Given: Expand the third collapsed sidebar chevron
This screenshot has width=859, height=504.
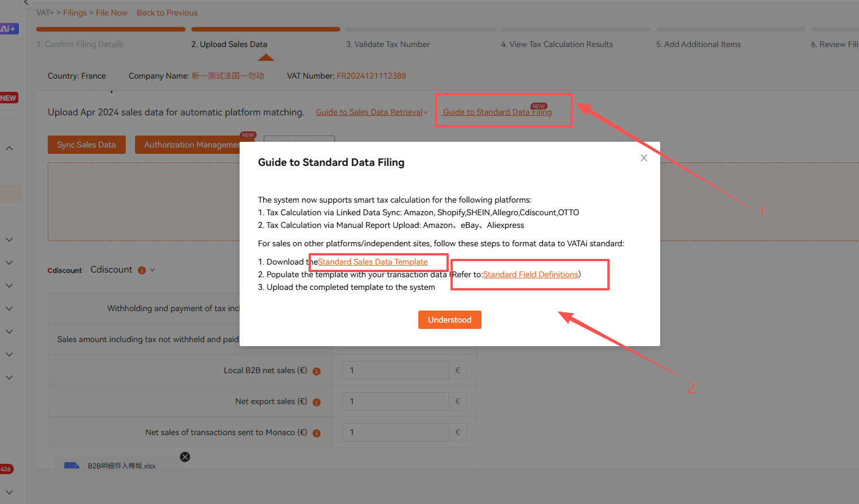Looking at the screenshot, I should 9,285.
